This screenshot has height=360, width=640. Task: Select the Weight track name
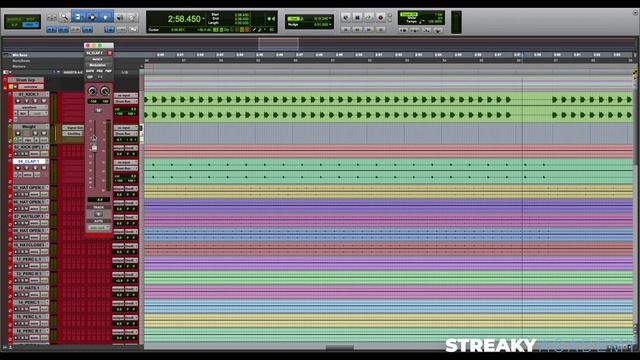pyautogui.click(x=29, y=127)
